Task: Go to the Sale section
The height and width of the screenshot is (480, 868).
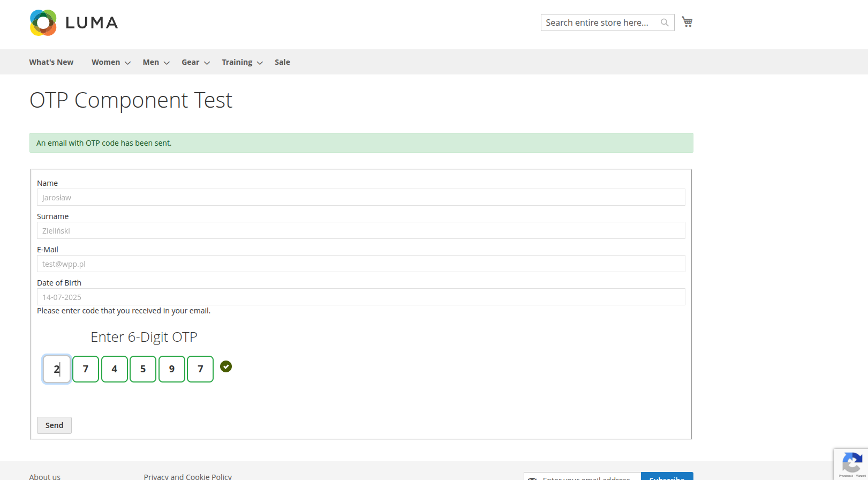Action: click(282, 62)
